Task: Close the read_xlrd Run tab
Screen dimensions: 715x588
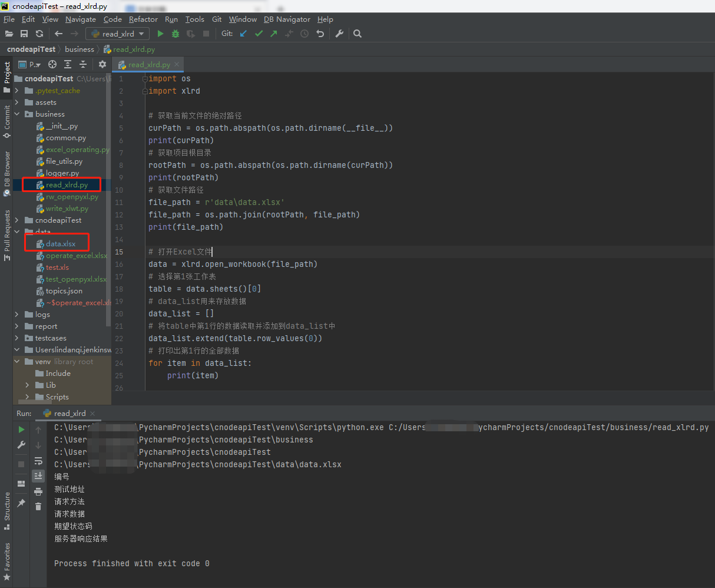Action: 92,414
